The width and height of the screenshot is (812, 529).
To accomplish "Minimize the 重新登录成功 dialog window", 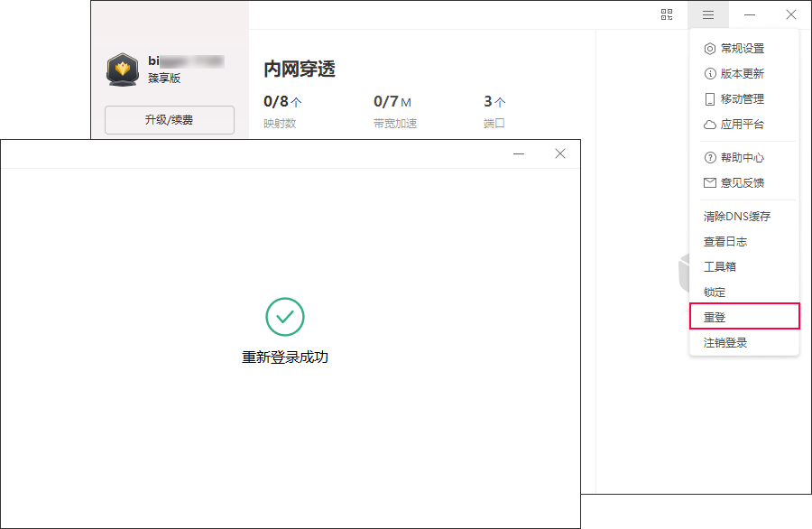I will tap(519, 154).
